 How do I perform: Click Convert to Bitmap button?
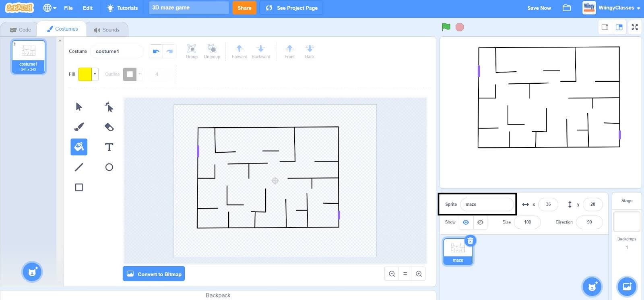(154, 274)
